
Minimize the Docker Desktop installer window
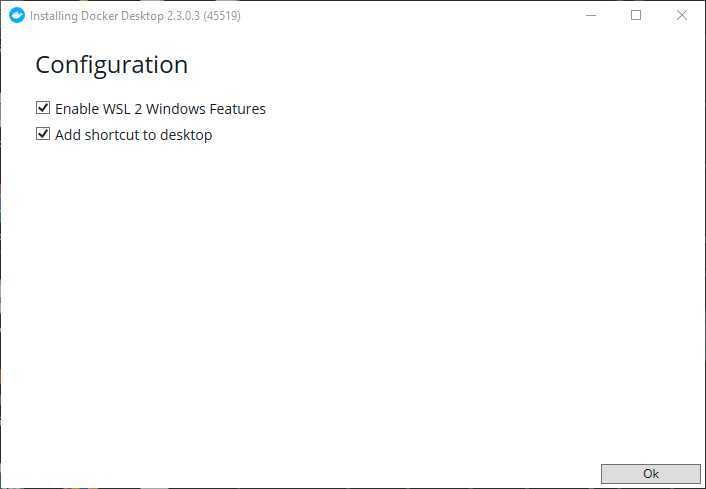(x=591, y=15)
